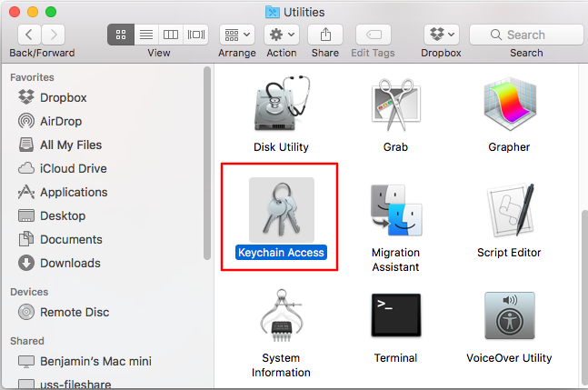Screen dimensions: 588x390
Task: Click the sidebar vertical scrollbar
Action: click(x=207, y=163)
